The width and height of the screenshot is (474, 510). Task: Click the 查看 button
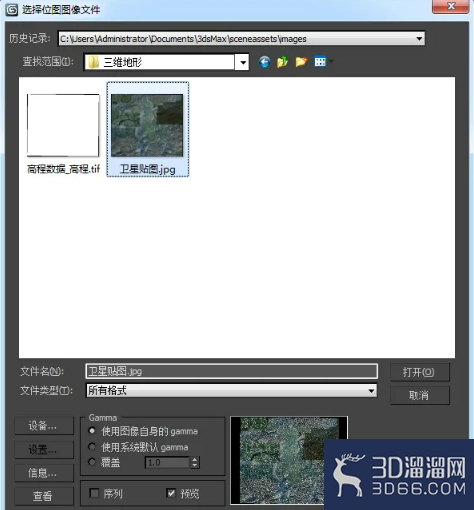[44, 496]
